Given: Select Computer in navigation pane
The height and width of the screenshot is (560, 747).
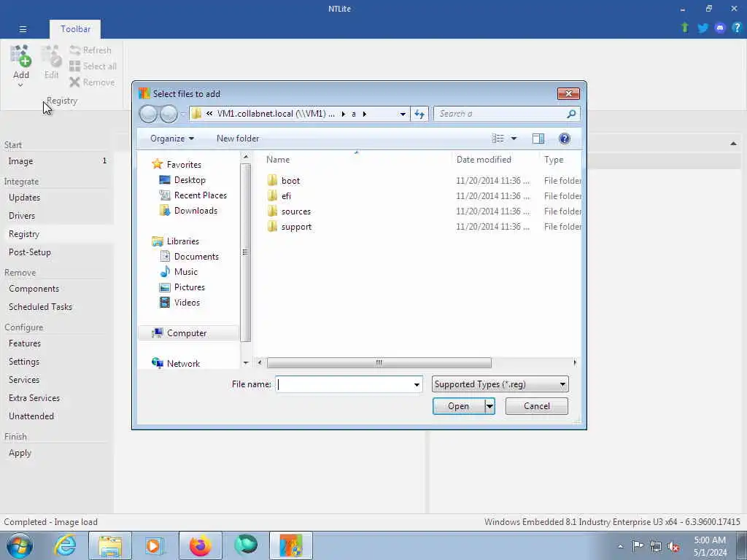Looking at the screenshot, I should [x=186, y=332].
